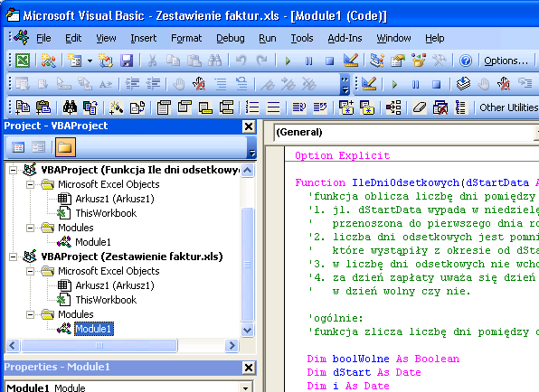The height and width of the screenshot is (392, 539).
Task: Click the Save floppy disk icon
Action: tap(127, 61)
